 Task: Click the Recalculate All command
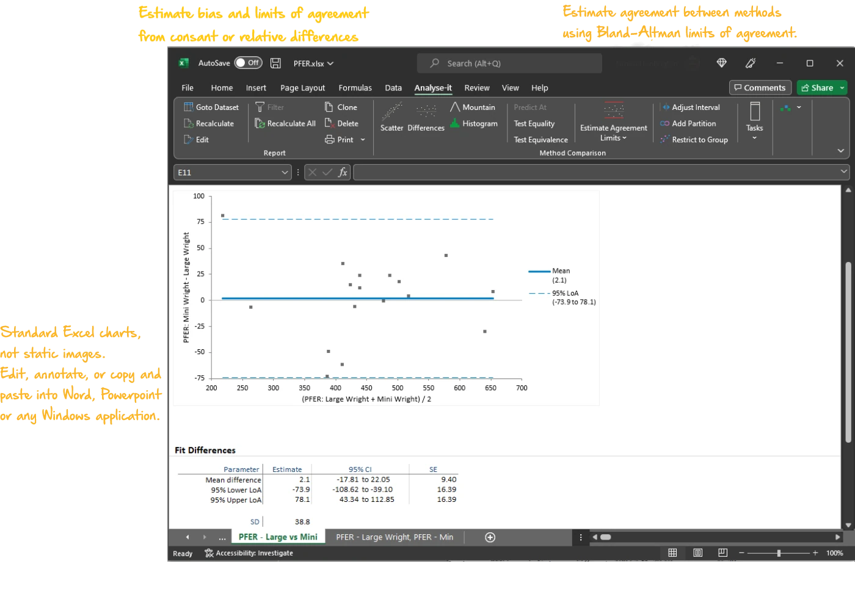(x=285, y=123)
